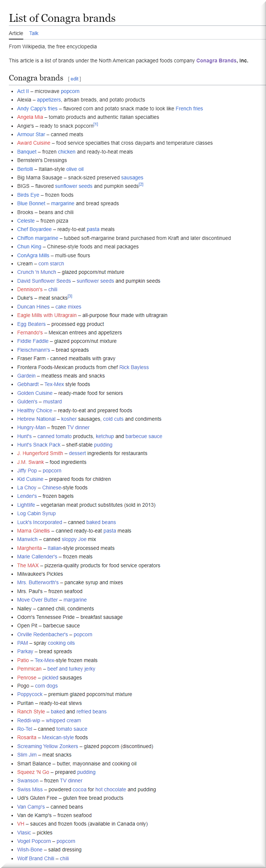Screen dimensions: 266x868
Task: Open the Wolf Brand Chili link
Action: pos(35,858)
